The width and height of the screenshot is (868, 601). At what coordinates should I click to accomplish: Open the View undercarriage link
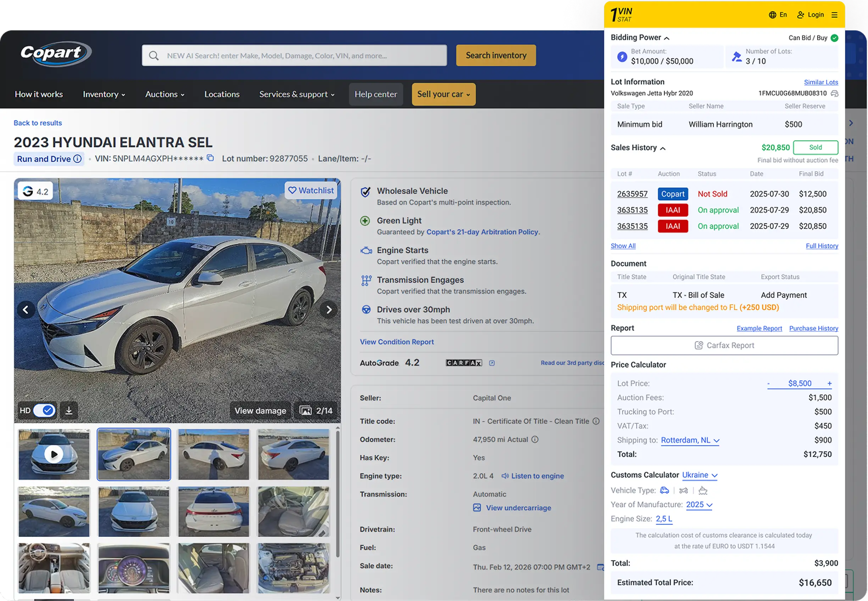click(512, 508)
